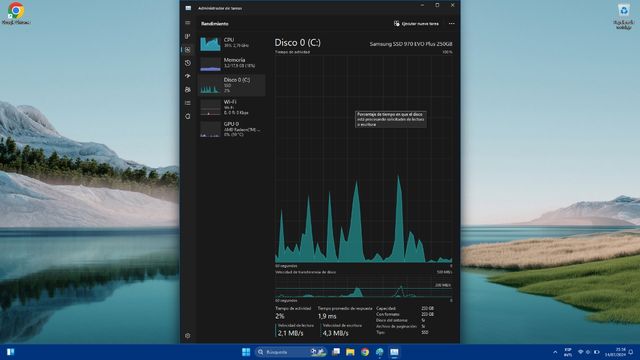The width and height of the screenshot is (640, 360).
Task: Click the Memoria mini graph thumbnail
Action: (x=210, y=64)
